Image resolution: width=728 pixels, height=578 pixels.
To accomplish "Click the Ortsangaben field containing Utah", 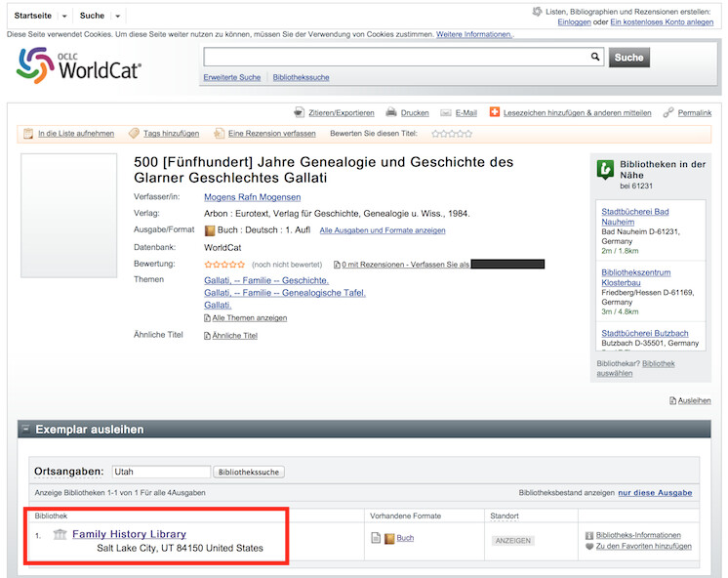I will click(161, 472).
